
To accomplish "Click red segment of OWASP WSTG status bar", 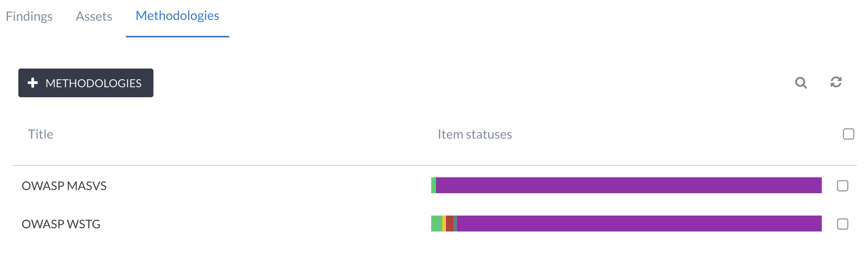I will pyautogui.click(x=450, y=224).
